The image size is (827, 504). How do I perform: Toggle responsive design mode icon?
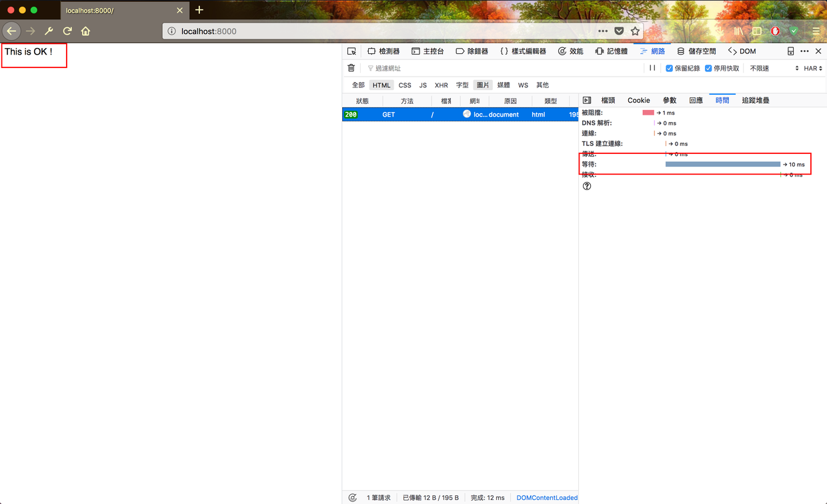(790, 51)
